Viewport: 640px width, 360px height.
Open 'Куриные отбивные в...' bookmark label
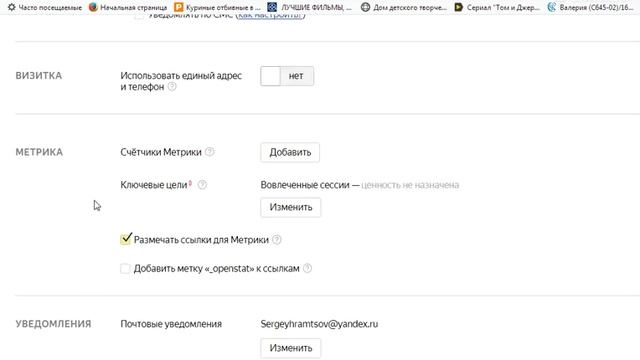223,7
